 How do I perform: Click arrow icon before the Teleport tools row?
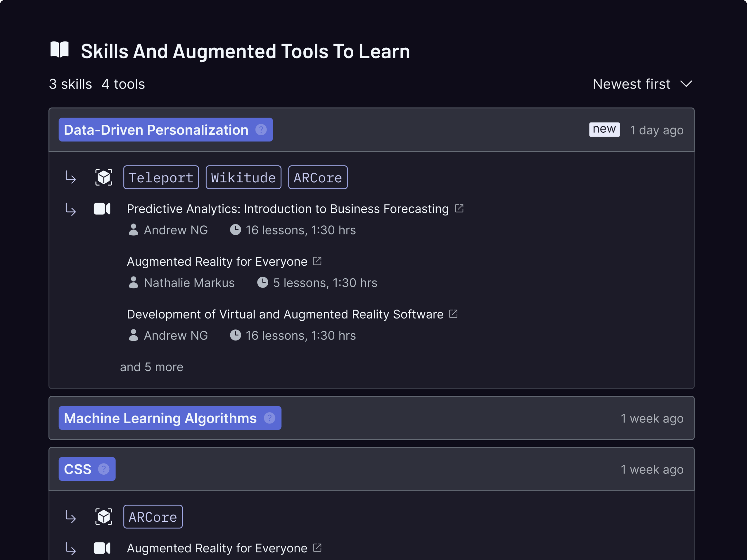(71, 177)
